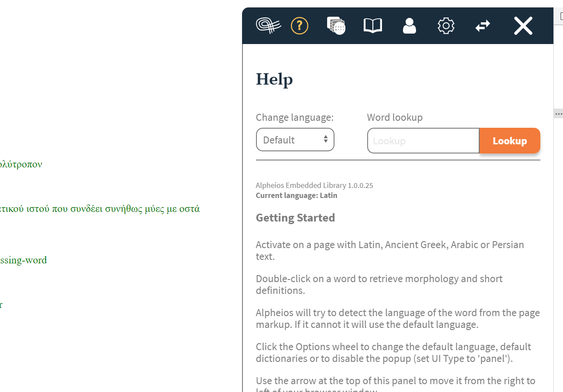The width and height of the screenshot is (563, 392).
Task: Open the Inflection Tables icon
Action: (x=336, y=26)
